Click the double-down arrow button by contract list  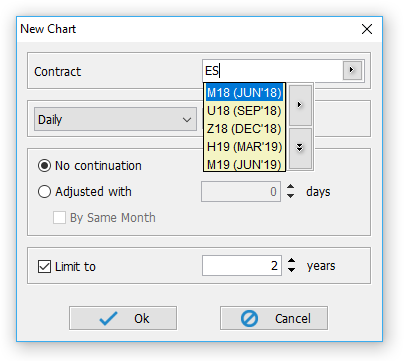point(300,148)
